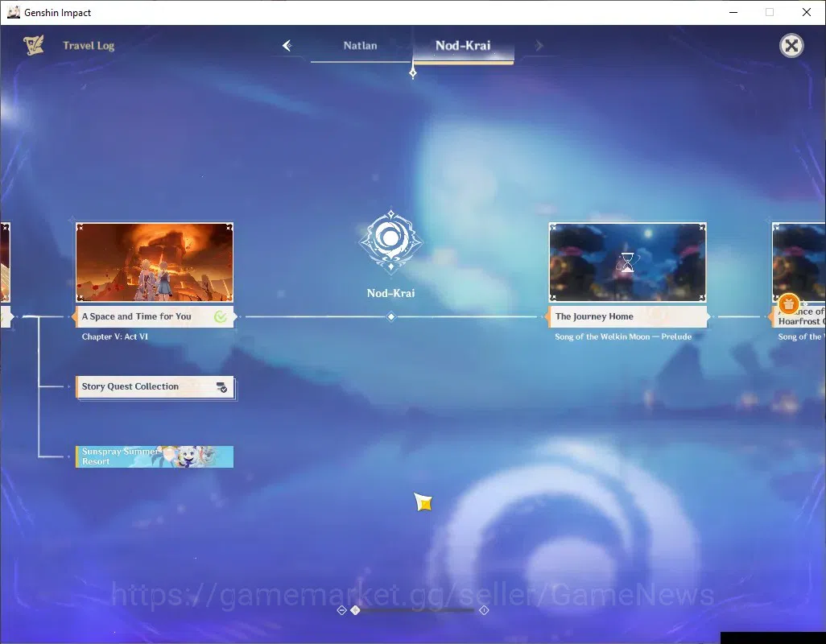This screenshot has width=826, height=644.
Task: Click right end of bottom scroll bar
Action: [484, 610]
